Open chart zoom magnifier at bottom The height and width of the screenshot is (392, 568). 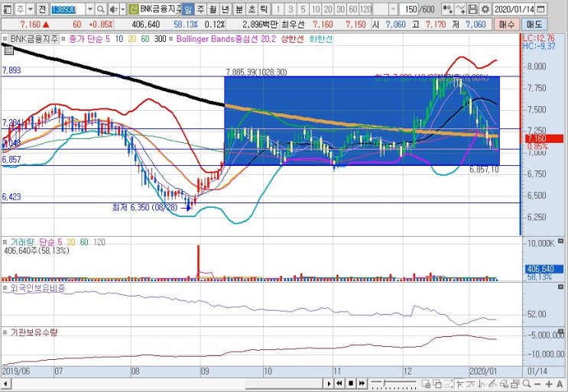tap(527, 384)
